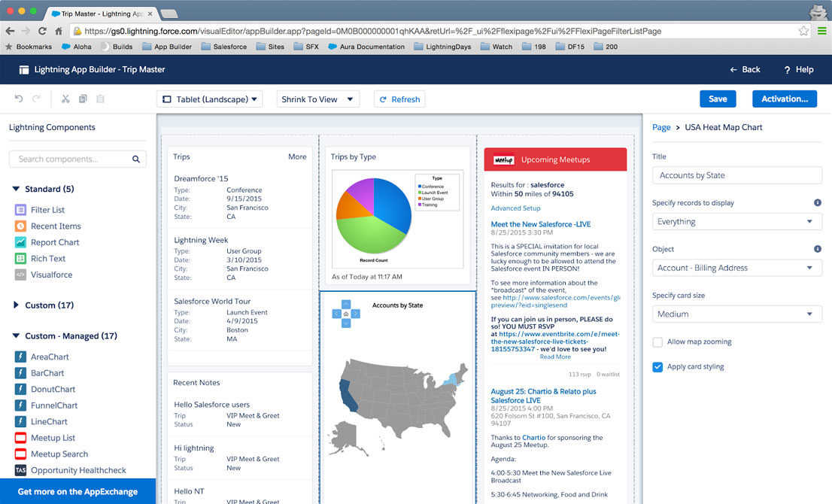Click the browser reload icon
The width and height of the screenshot is (832, 504).
pos(42,32)
